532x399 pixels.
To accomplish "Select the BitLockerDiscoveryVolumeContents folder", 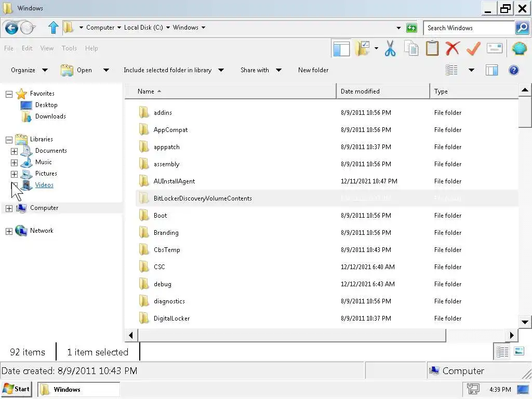I will (327, 198).
